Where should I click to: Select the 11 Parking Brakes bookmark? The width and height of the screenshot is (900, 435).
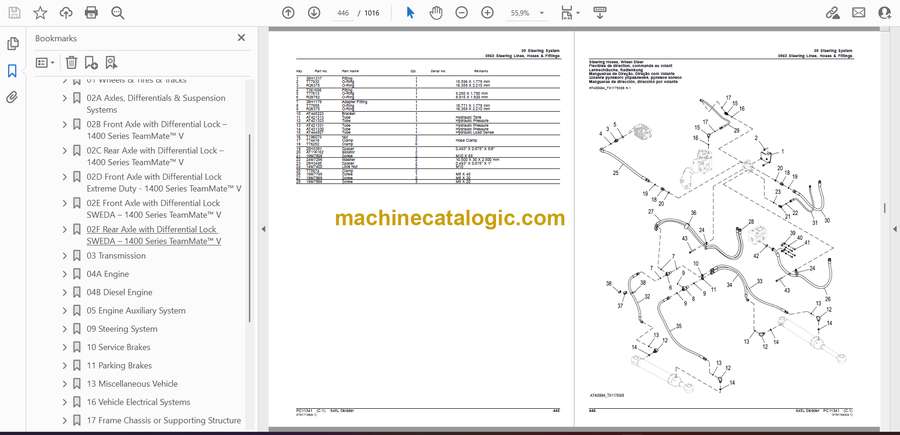tap(119, 366)
